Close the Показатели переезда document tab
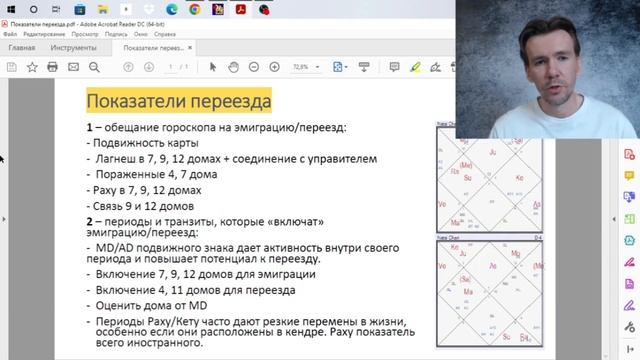The height and width of the screenshot is (360, 640). point(190,48)
